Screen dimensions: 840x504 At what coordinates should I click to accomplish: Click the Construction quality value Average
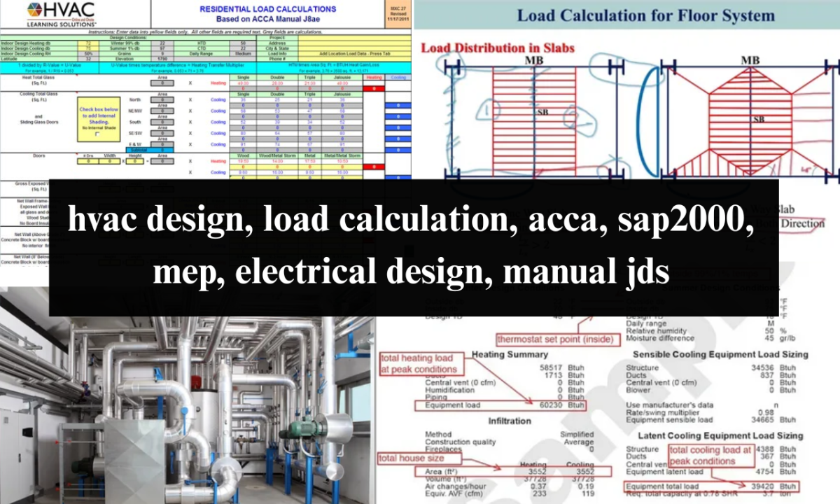click(x=578, y=442)
